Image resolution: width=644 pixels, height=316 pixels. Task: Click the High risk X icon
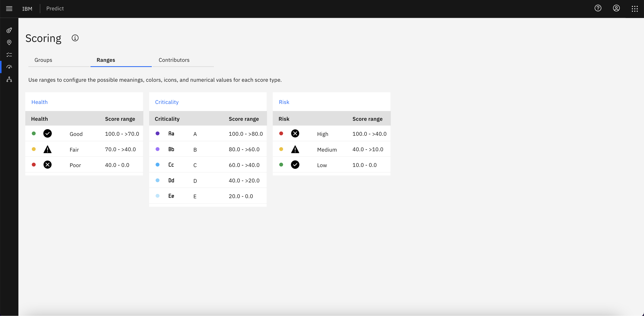295,133
